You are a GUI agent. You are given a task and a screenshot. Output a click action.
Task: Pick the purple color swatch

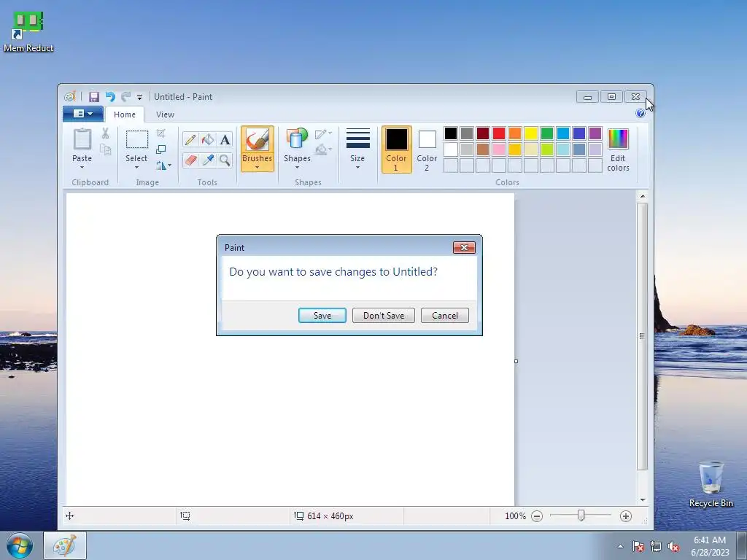click(x=595, y=133)
